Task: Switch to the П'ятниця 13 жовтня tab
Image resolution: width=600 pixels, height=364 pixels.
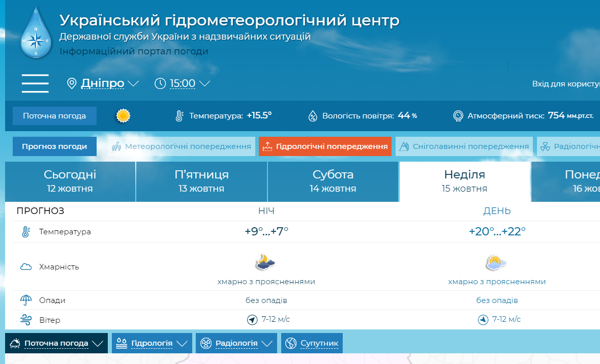Action: pos(201,181)
